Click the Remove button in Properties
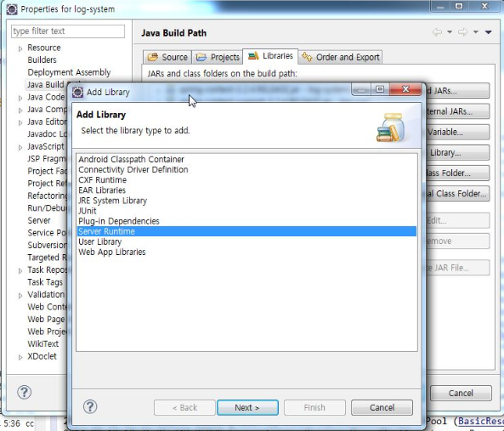This screenshot has height=431, width=504. coord(458,241)
